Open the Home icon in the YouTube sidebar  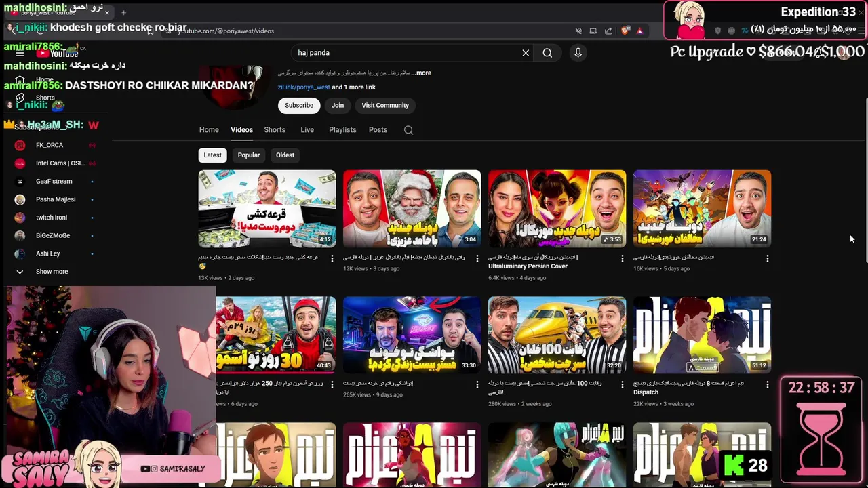pos(20,79)
